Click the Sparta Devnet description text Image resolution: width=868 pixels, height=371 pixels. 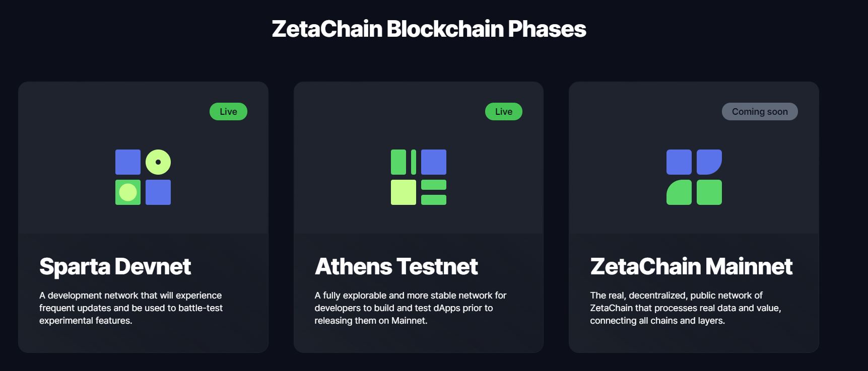pos(131,308)
